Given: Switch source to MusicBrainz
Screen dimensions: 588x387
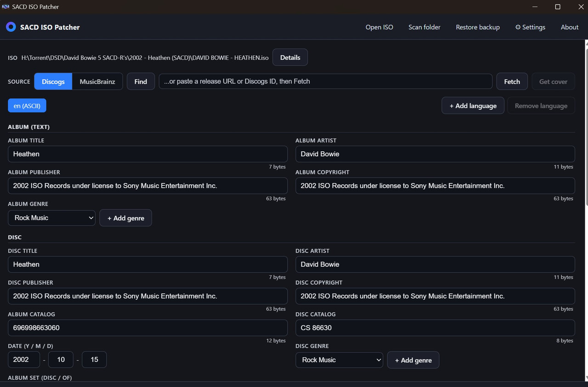Looking at the screenshot, I should click(97, 81).
